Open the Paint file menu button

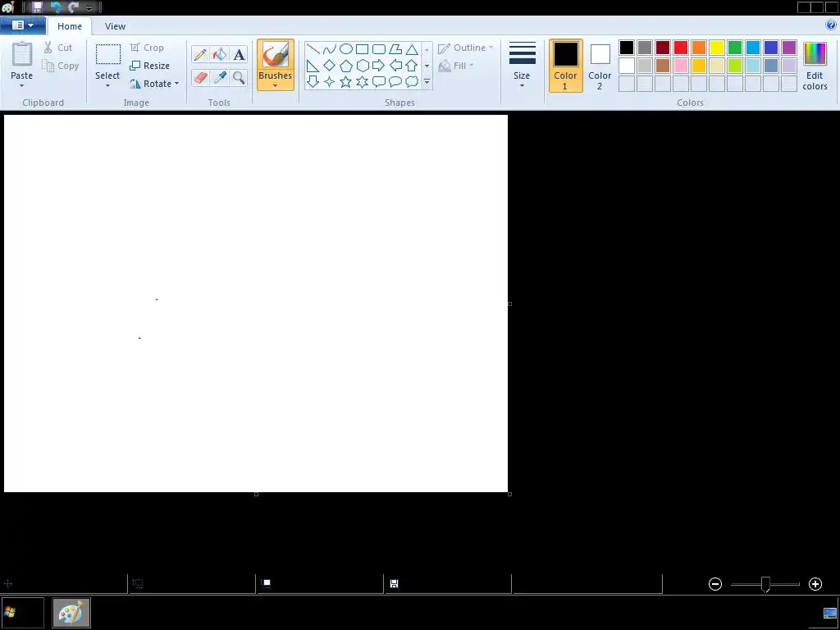point(22,25)
